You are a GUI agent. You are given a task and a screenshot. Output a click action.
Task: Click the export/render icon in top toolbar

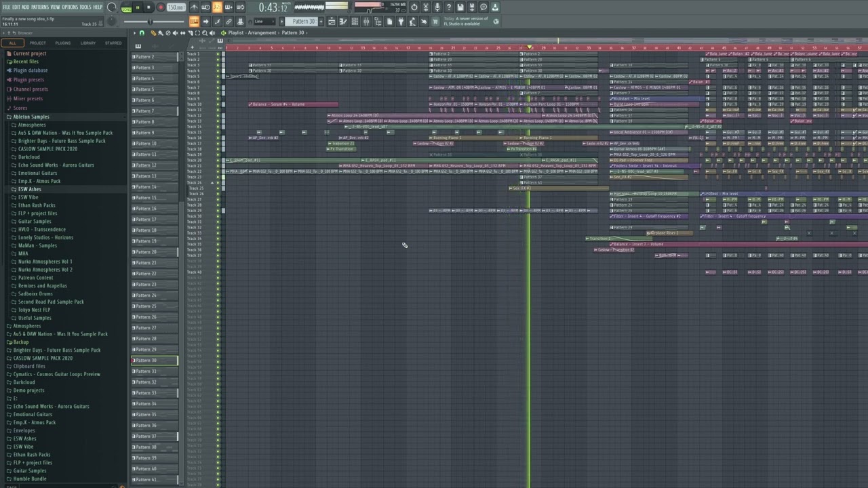click(472, 7)
